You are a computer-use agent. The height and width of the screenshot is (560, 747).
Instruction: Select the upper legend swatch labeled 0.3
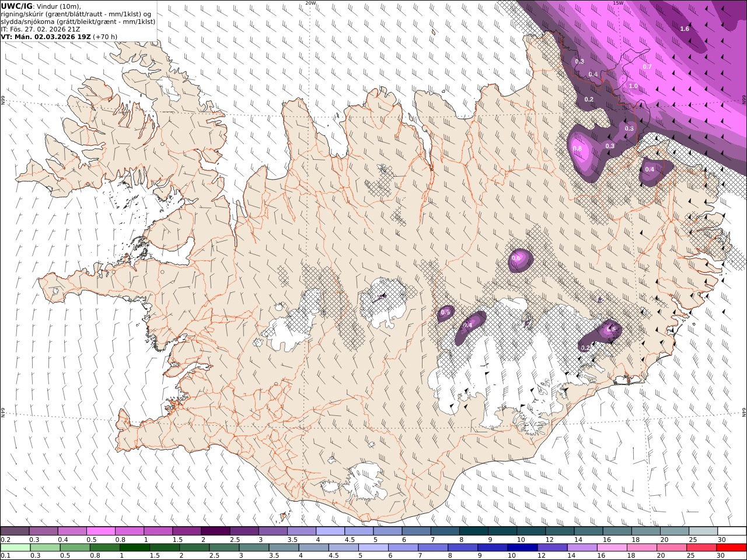44,531
